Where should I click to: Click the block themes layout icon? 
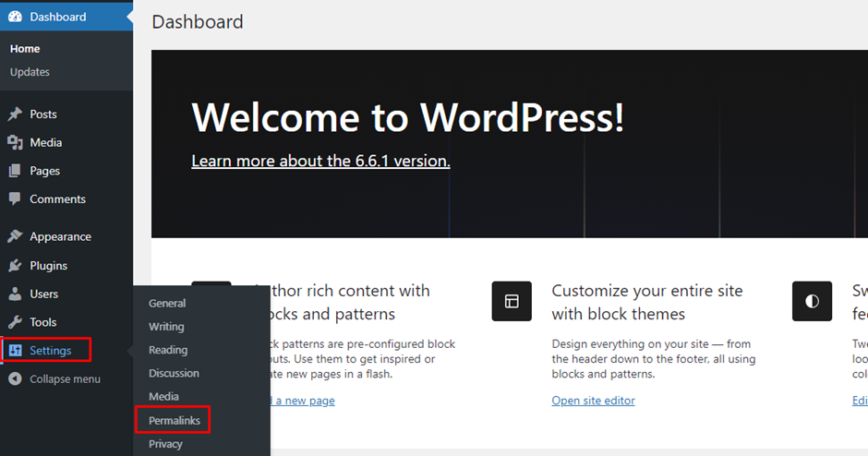[512, 301]
